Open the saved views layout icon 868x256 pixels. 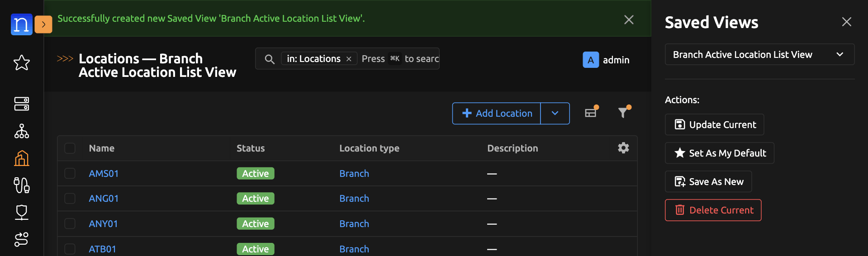[591, 113]
